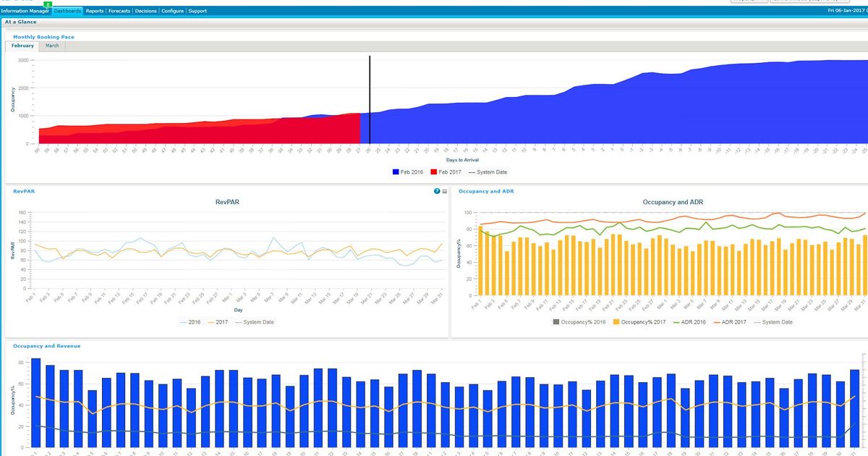Click the green notification badge above Dashboards
This screenshot has height=456, width=868.
point(47,4)
